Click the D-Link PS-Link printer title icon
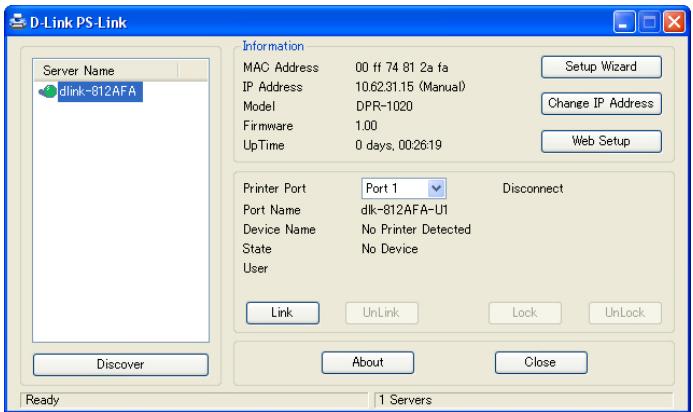The width and height of the screenshot is (693, 412). click(18, 22)
